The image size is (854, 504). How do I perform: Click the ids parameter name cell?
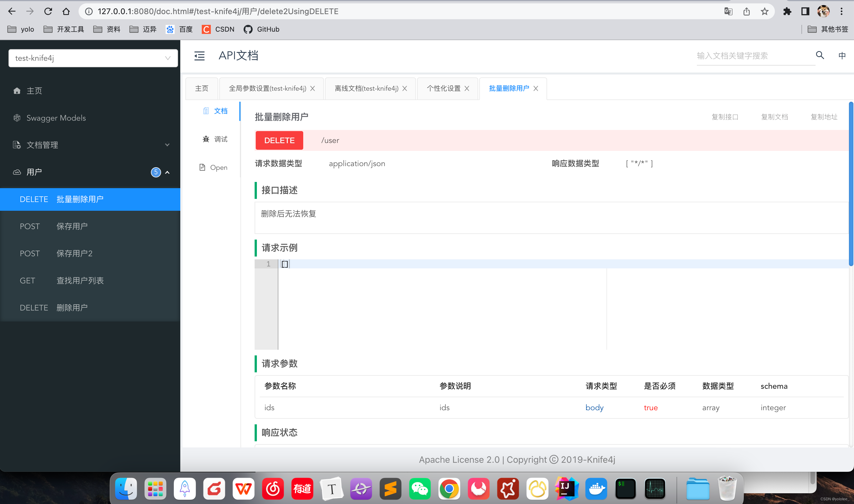(269, 408)
